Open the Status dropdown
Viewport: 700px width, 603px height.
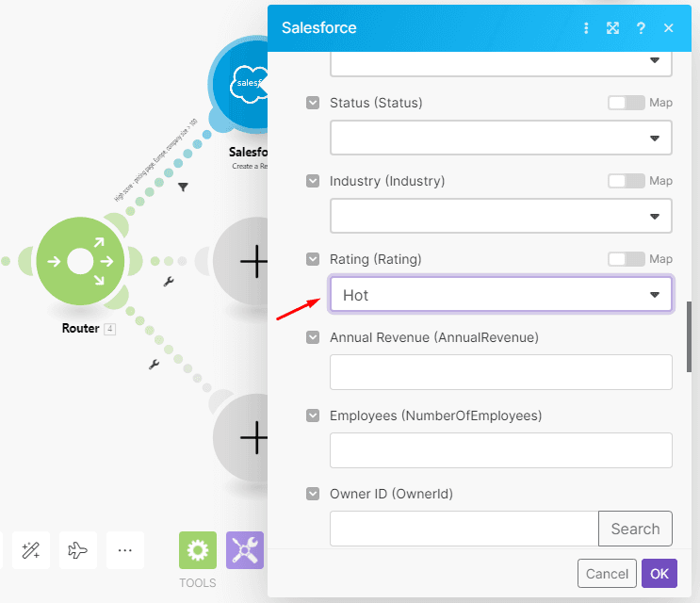[x=500, y=138]
